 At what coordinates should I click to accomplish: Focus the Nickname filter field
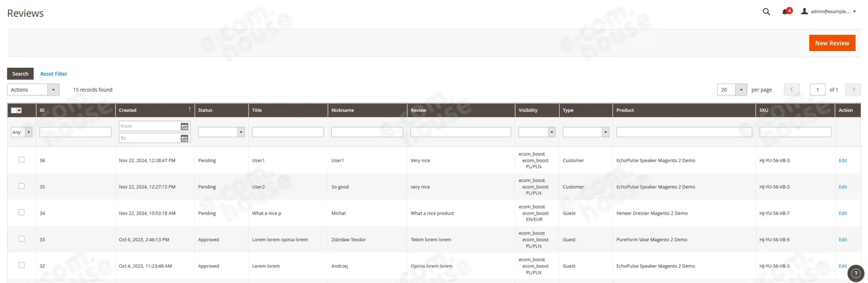point(367,132)
